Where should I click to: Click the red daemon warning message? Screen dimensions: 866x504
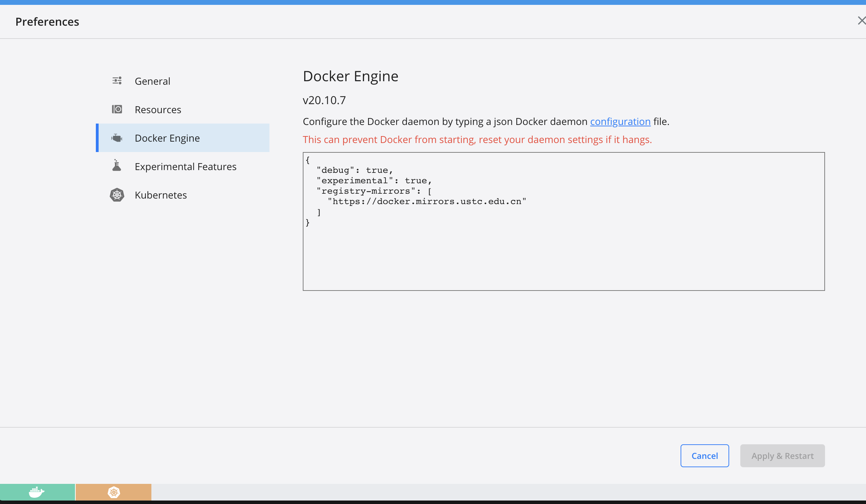[x=477, y=140]
